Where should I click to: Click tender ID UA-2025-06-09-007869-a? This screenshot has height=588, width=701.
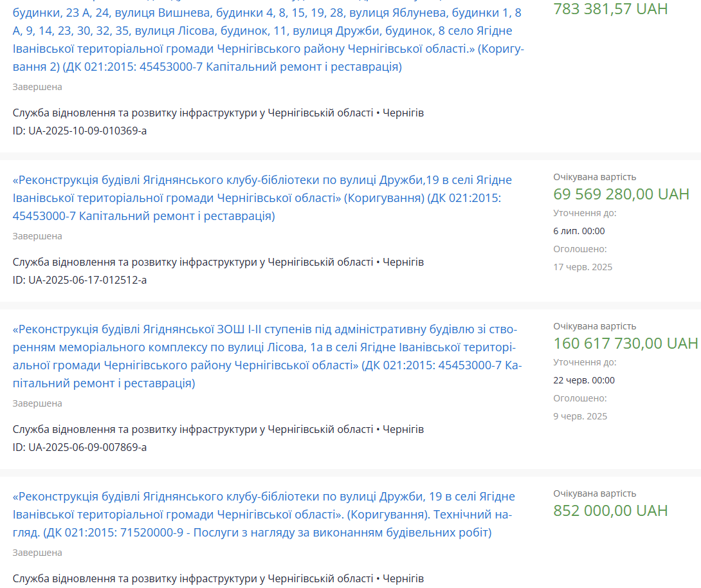point(80,447)
